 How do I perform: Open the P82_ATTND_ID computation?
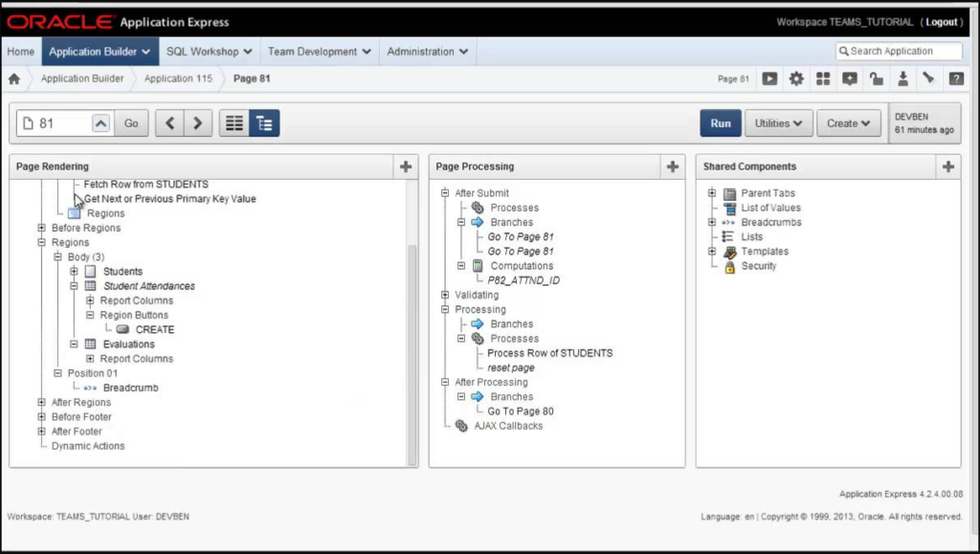click(x=523, y=280)
